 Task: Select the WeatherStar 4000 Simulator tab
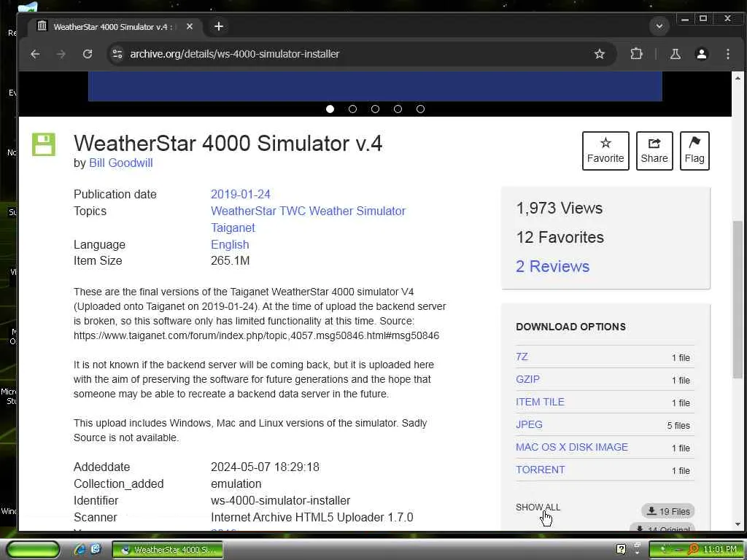(113, 27)
